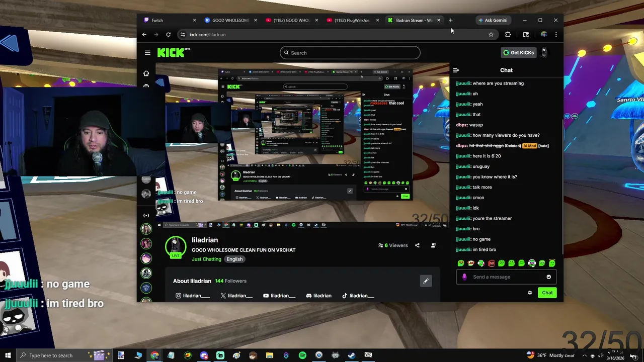
Task: Open the user avatar in Kick header
Action: pos(544,52)
